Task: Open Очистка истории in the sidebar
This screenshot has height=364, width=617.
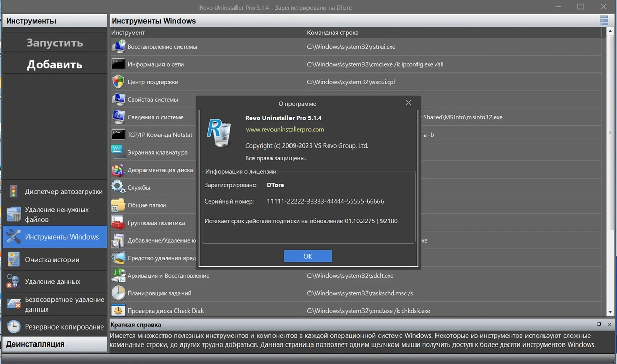Action: 55,260
